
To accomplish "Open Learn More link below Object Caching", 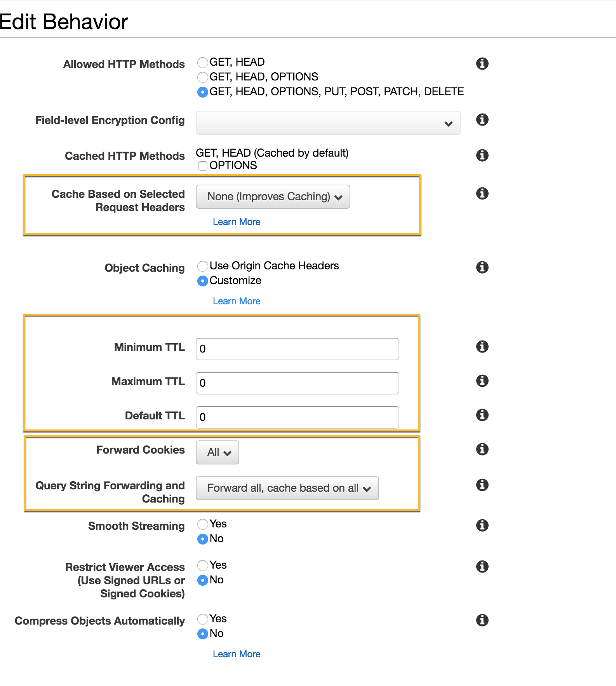I will [x=237, y=301].
